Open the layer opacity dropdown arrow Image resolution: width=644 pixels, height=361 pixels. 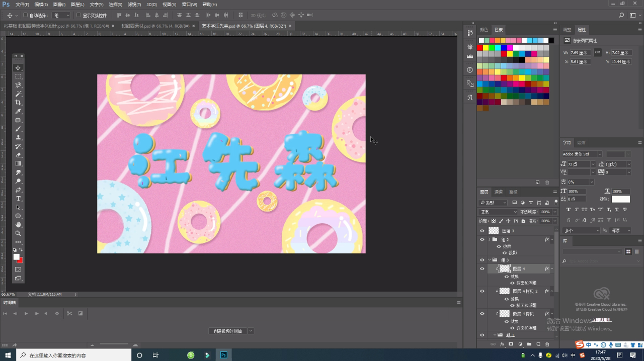(x=555, y=212)
